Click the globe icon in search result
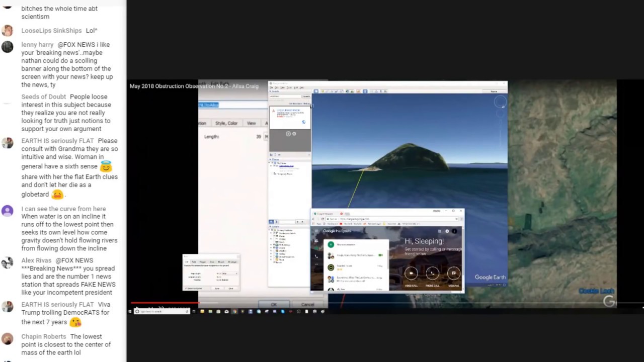The width and height of the screenshot is (644, 362). click(303, 122)
